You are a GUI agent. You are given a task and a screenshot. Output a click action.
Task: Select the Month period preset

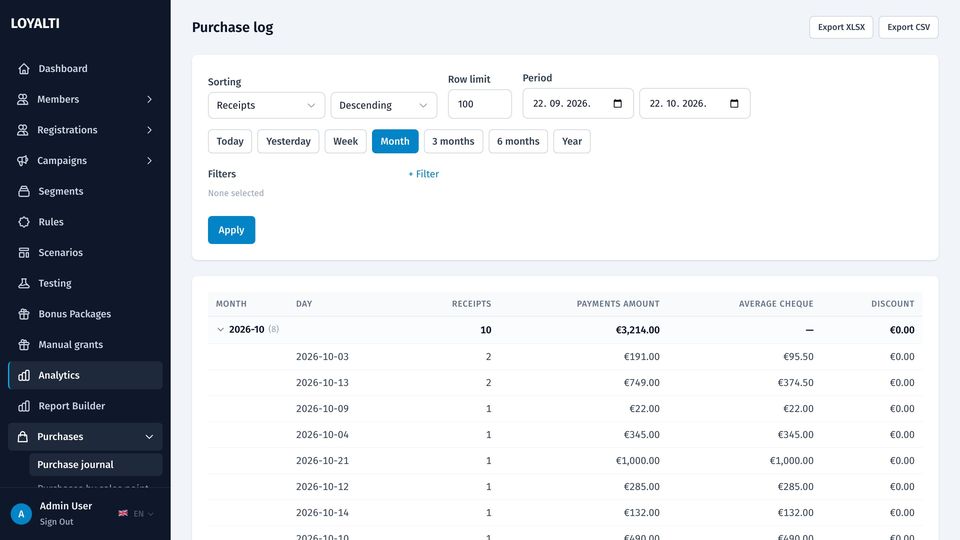tap(395, 141)
